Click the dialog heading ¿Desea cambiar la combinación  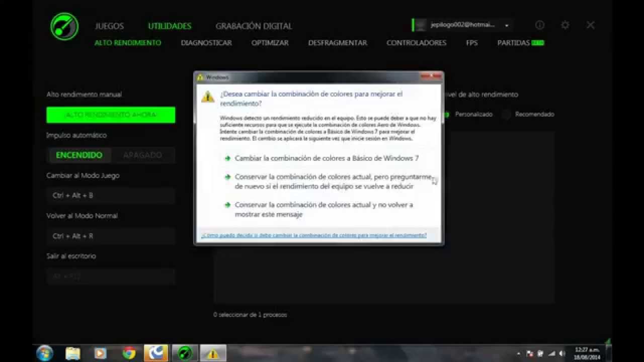pos(311,99)
